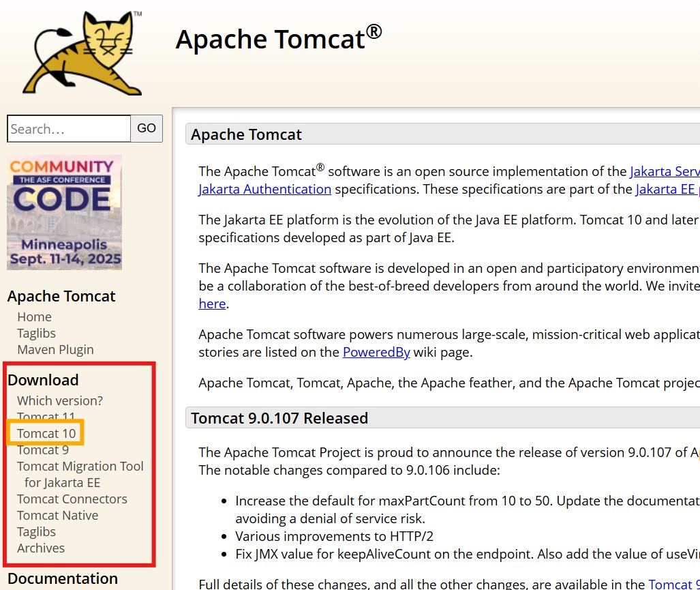The width and height of the screenshot is (700, 590).
Task: Open the Community Code conference banner
Action: pos(64,213)
